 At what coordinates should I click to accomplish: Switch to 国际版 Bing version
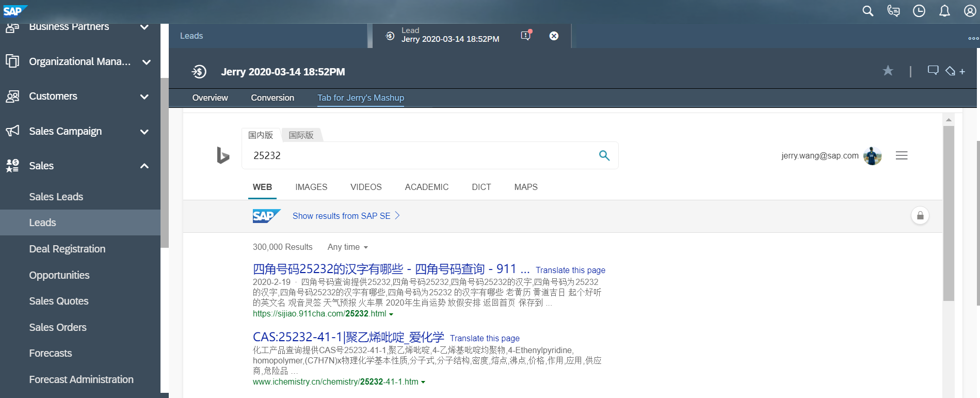301,135
